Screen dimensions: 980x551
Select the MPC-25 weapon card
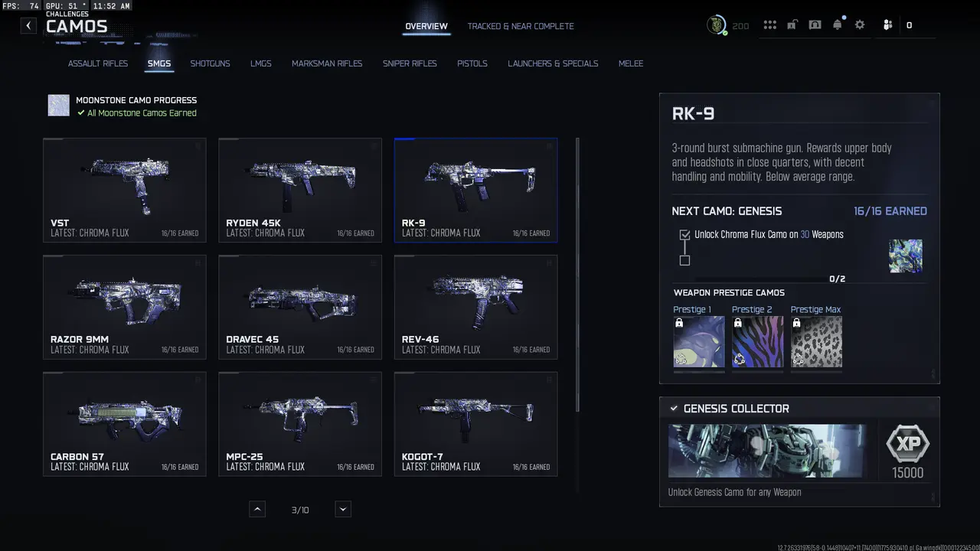[300, 424]
